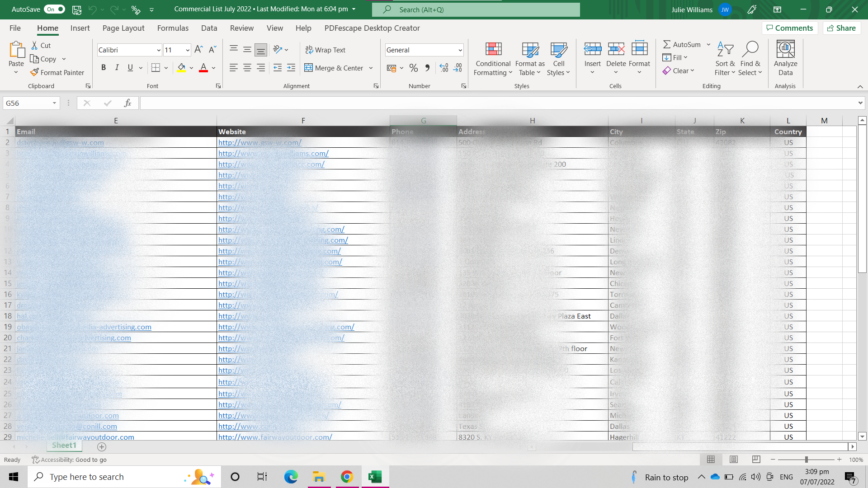This screenshot has width=868, height=488.
Task: Toggle the AutoSave switch off
Action: click(x=55, y=9)
